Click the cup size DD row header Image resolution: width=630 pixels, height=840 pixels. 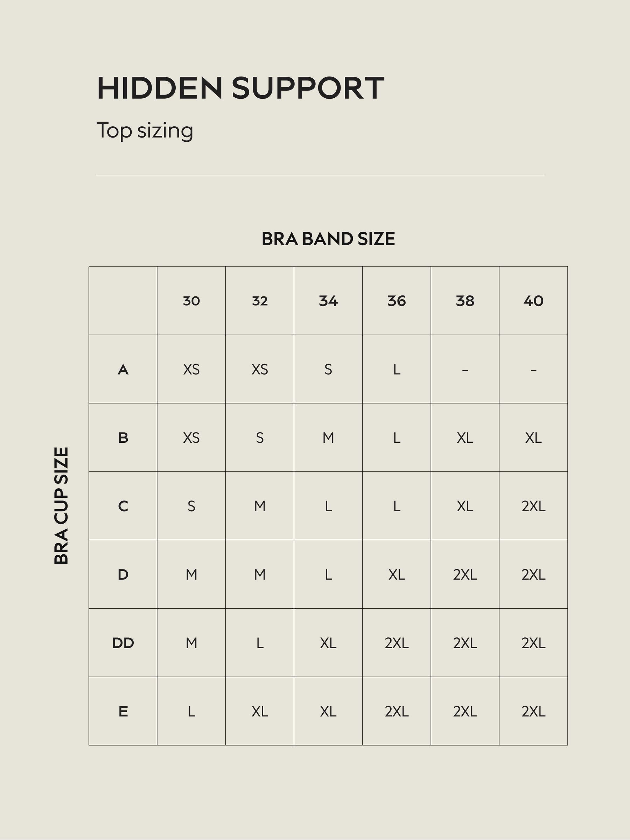coord(123,643)
